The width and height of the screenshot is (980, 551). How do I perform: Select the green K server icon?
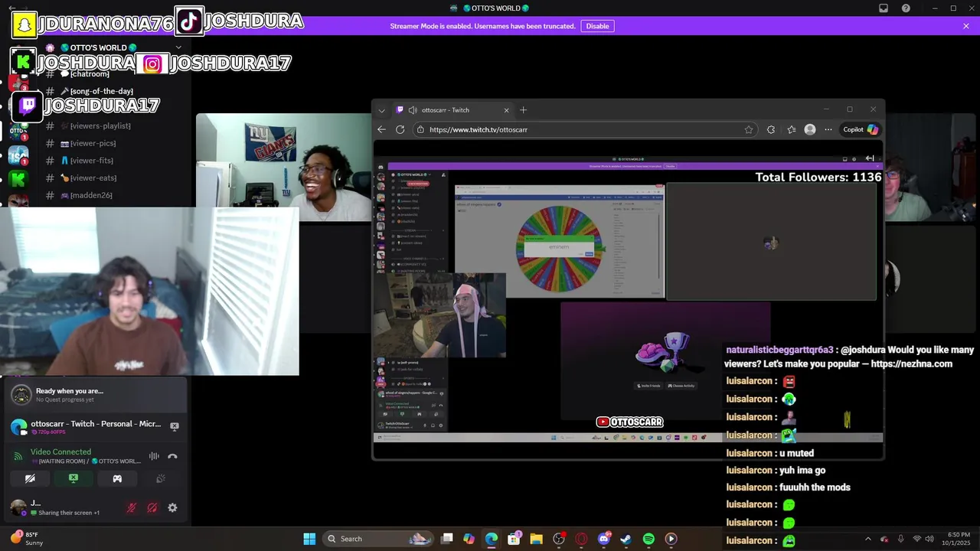pos(18,180)
